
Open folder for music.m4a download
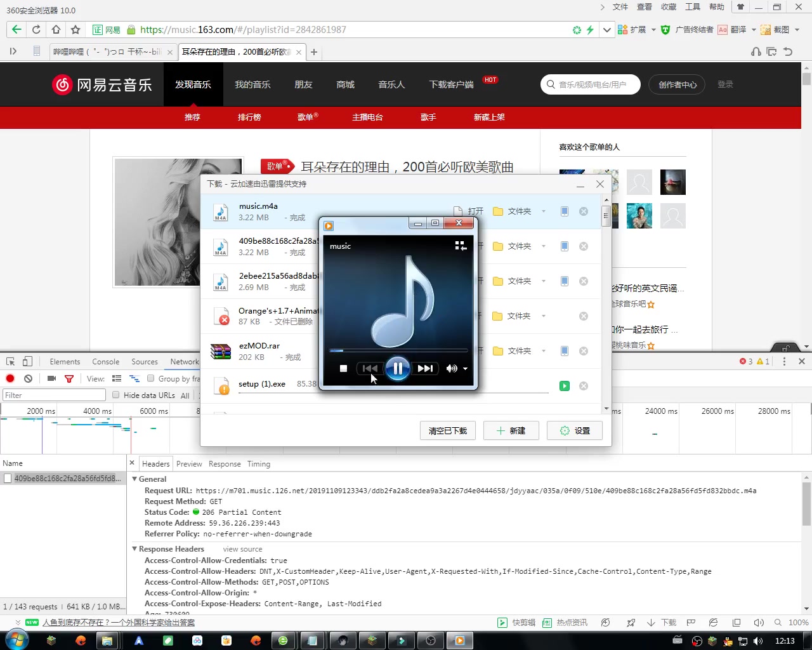(512, 211)
